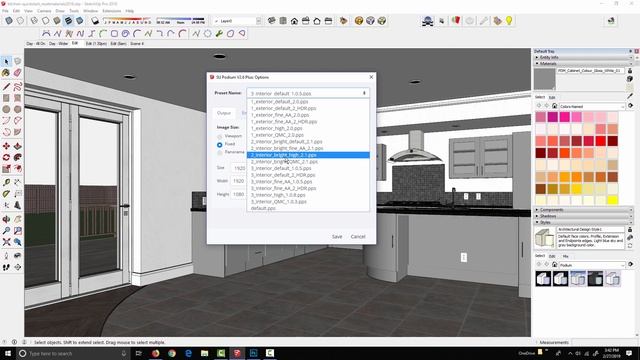The height and width of the screenshot is (360, 640).
Task: Choose 3_interior_fine_AA_1.0.5.pps preset
Action: click(x=308, y=182)
